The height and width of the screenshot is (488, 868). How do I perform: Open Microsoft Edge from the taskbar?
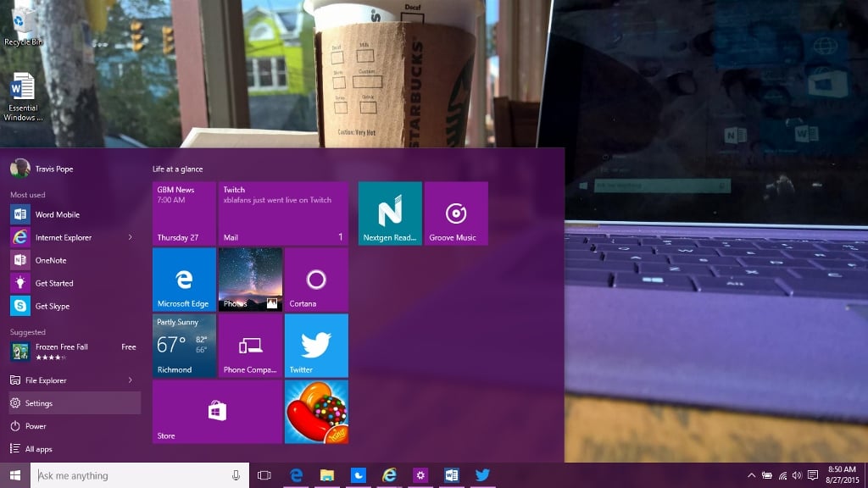coord(296,475)
